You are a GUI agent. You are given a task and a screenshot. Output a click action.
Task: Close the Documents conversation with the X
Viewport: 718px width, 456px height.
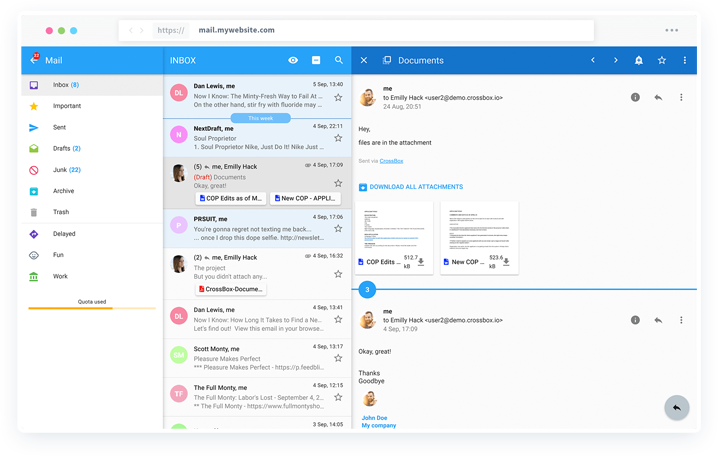(364, 61)
